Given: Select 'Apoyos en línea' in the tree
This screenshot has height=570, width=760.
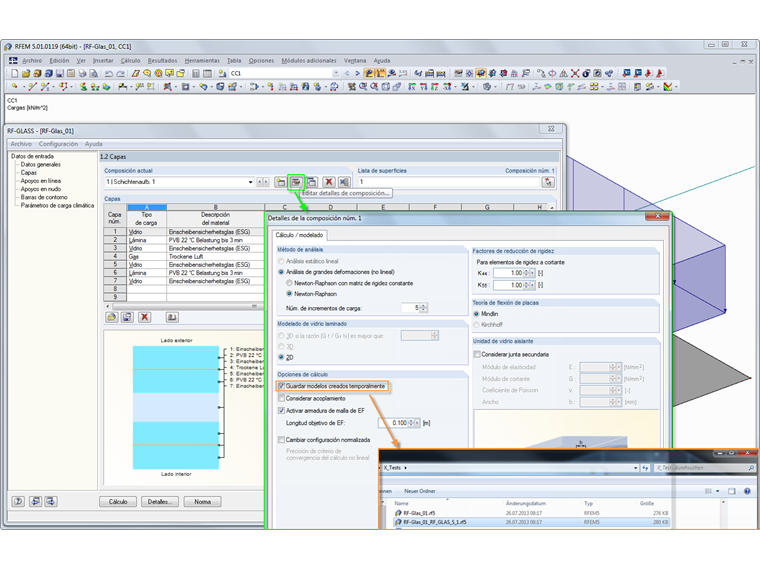Looking at the screenshot, I should click(41, 181).
